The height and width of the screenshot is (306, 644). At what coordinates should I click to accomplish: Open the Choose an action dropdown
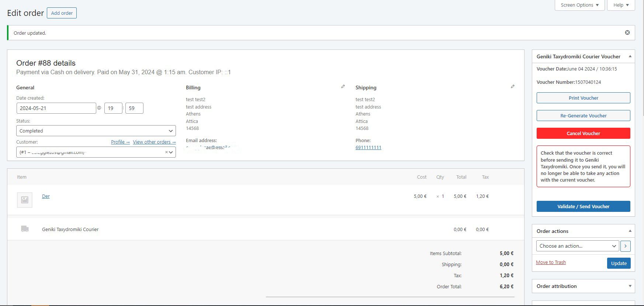coord(578,246)
